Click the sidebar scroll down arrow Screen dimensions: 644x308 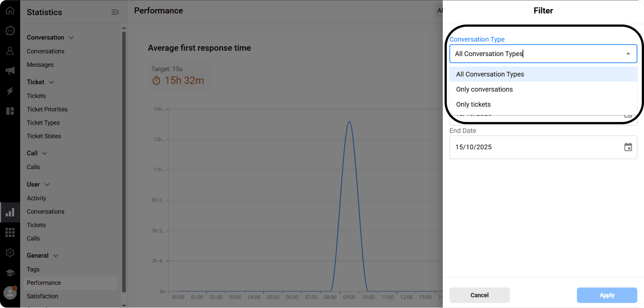[x=124, y=305]
